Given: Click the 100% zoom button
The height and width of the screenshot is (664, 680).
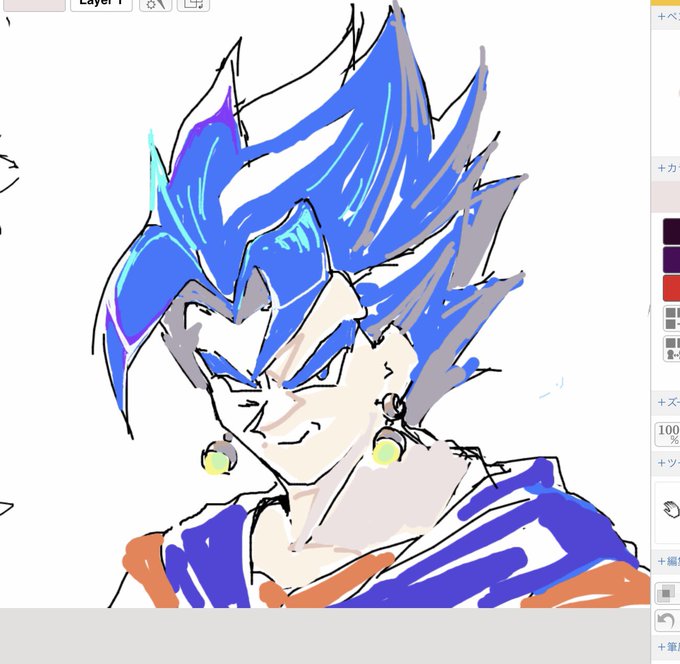Looking at the screenshot, I should pyautogui.click(x=667, y=435).
